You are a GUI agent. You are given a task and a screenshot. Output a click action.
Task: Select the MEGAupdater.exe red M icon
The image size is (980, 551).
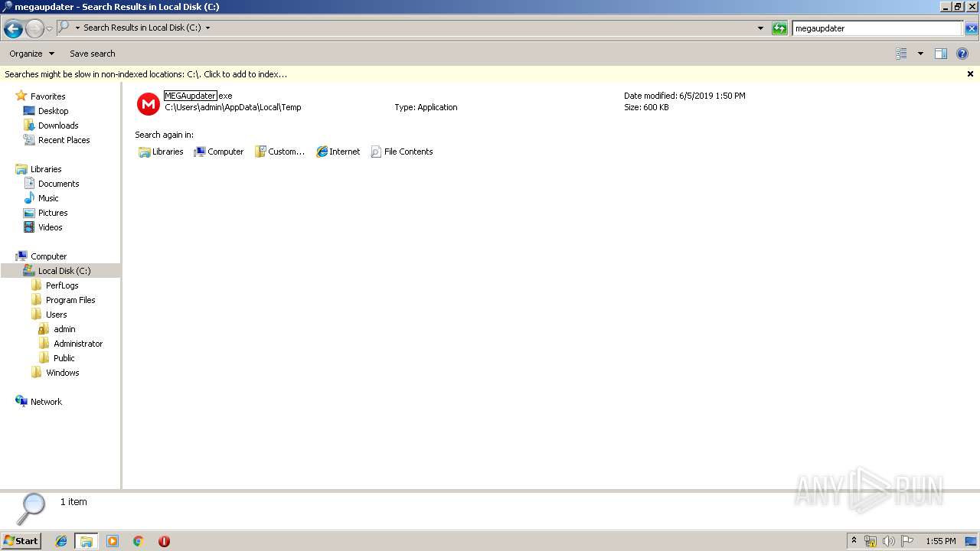pos(148,103)
